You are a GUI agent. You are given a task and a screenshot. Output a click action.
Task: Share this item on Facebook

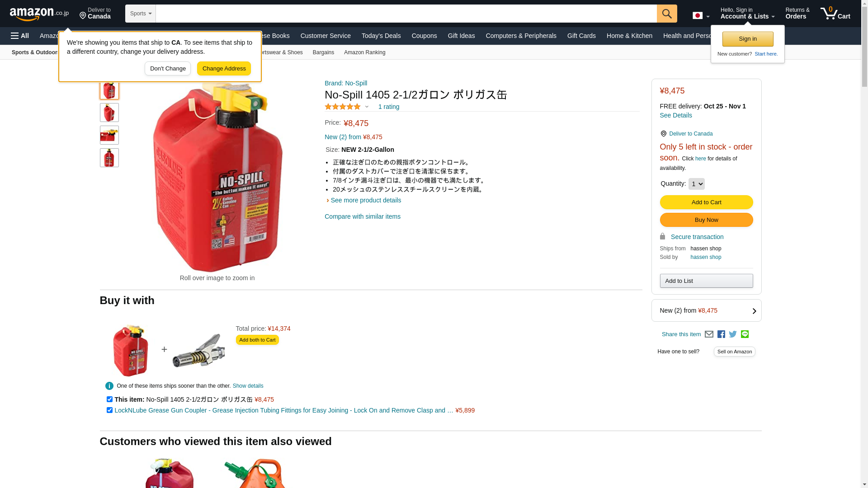point(721,334)
